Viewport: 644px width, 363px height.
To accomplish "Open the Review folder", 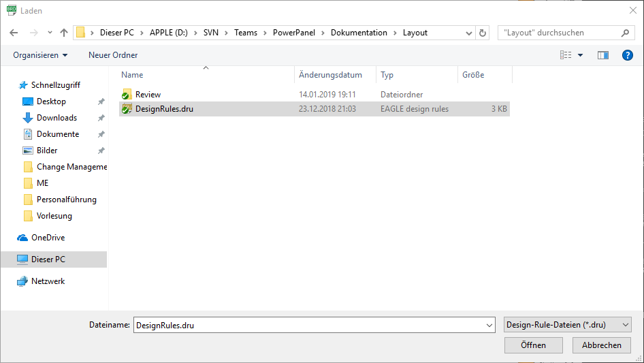I will pos(148,95).
